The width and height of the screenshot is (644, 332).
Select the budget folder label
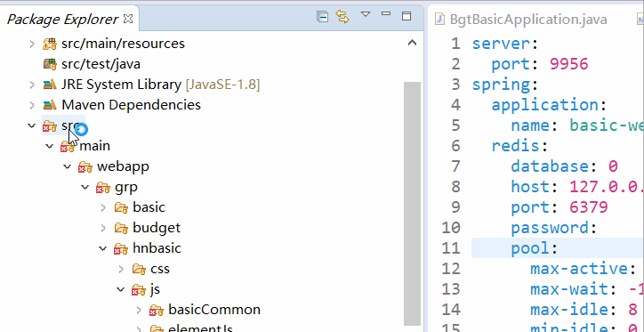pos(157,228)
